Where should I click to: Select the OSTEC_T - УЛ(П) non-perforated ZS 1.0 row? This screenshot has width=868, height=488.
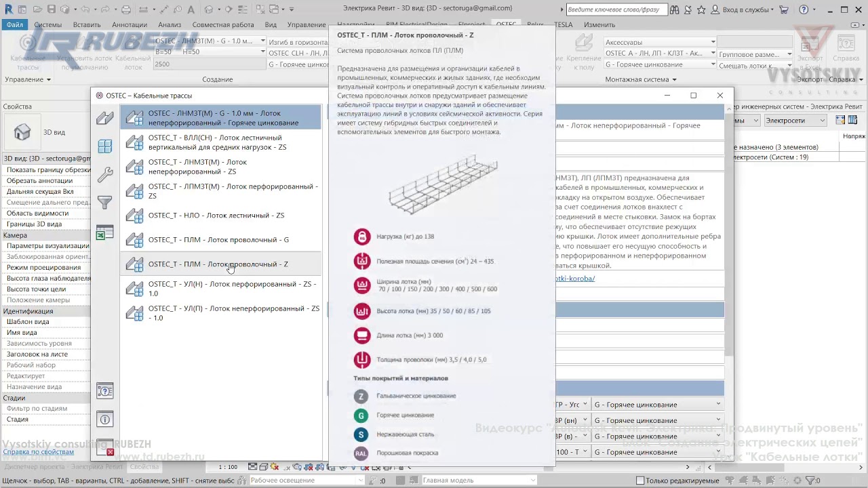[x=220, y=313]
